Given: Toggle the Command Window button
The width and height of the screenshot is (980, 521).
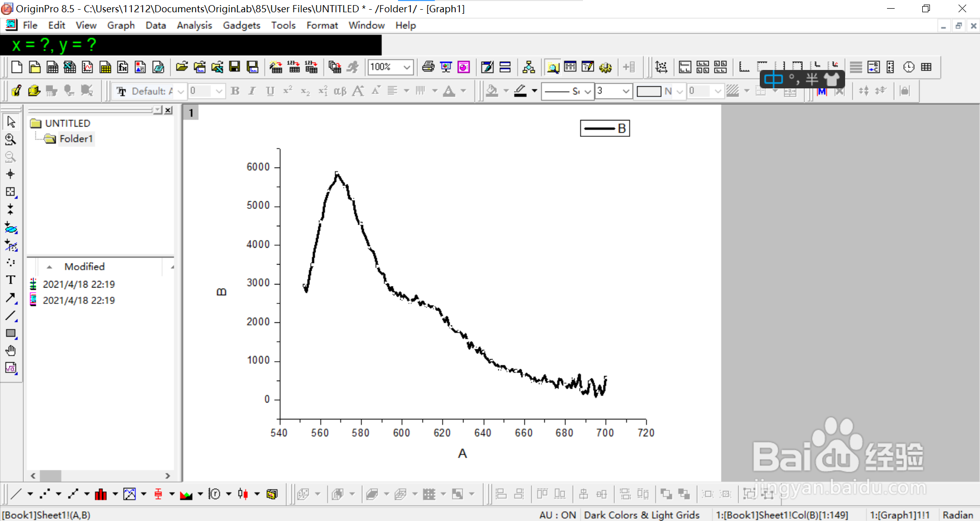Looking at the screenshot, I should [588, 67].
